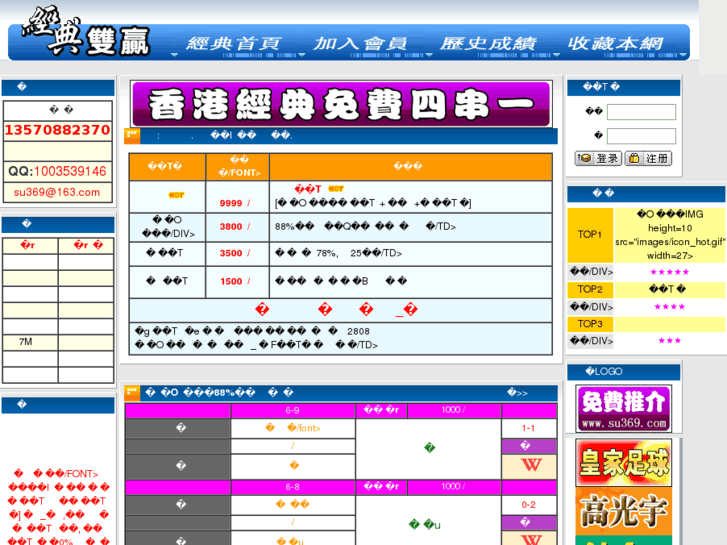Click the five-star rating under TOP1

tap(670, 272)
